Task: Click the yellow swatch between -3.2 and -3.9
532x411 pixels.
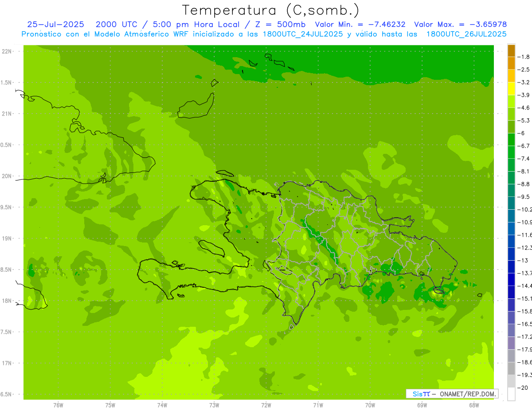Action: [511, 89]
